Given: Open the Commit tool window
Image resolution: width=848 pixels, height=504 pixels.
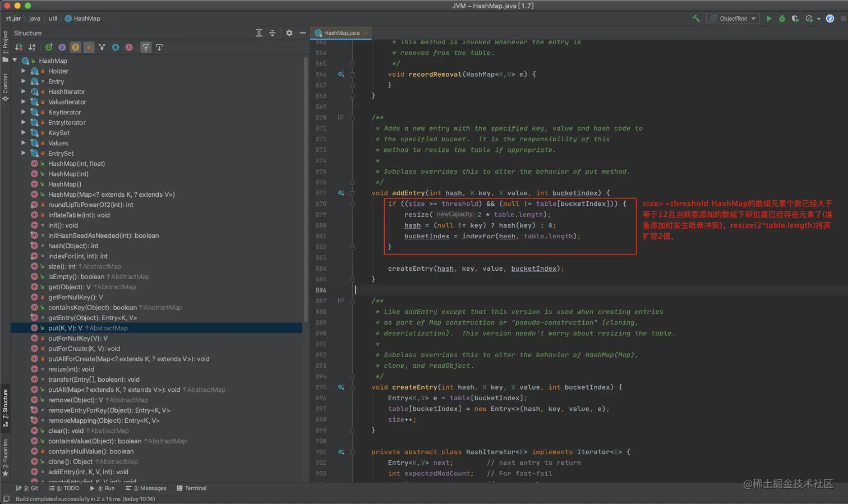Looking at the screenshot, I should (6, 87).
